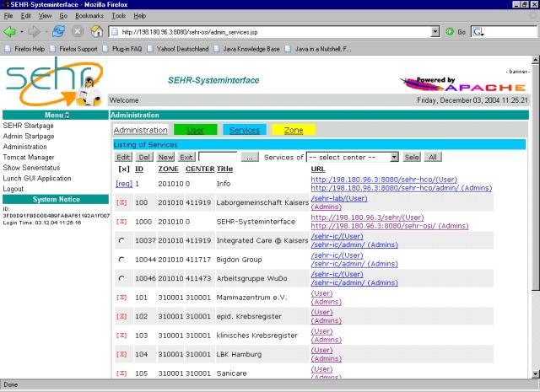Select radio button for Bigdon Group
This screenshot has width=540, height=392.
(x=121, y=260)
